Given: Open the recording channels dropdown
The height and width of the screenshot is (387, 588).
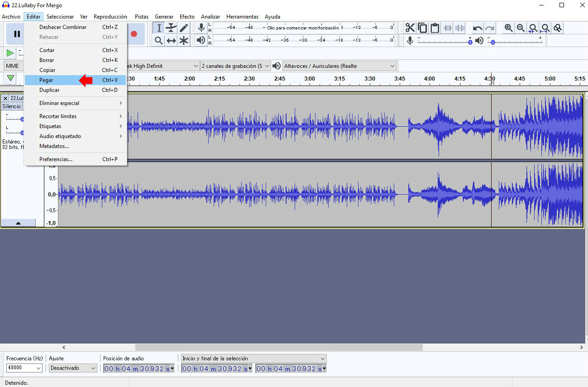Looking at the screenshot, I should (235, 66).
